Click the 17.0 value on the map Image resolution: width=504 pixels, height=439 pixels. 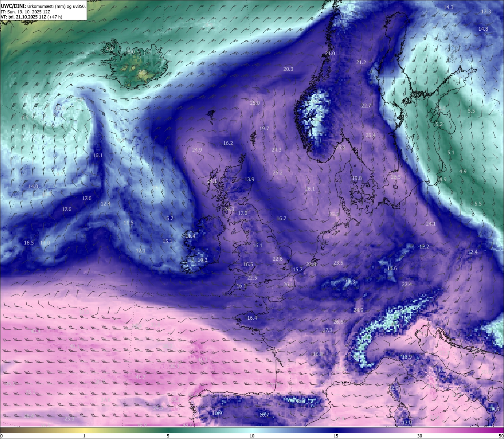(x=243, y=213)
